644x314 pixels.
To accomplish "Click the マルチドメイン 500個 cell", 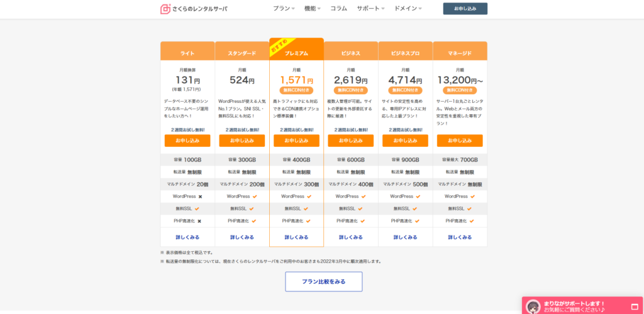I will [x=406, y=185].
